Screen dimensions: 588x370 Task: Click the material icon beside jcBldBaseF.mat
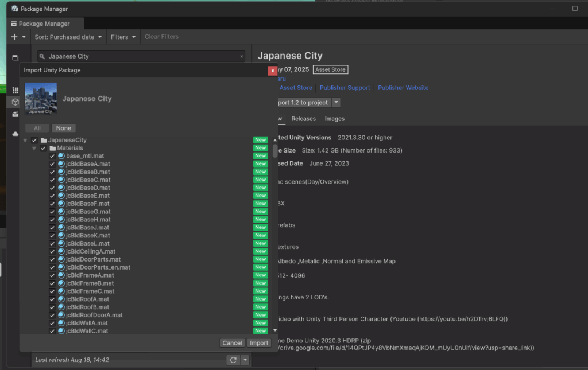click(x=61, y=204)
